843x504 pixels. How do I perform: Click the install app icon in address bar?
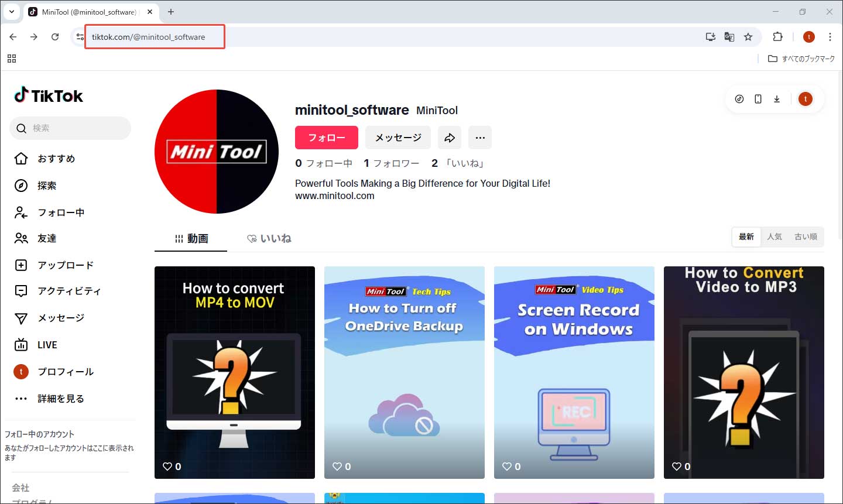click(x=711, y=37)
